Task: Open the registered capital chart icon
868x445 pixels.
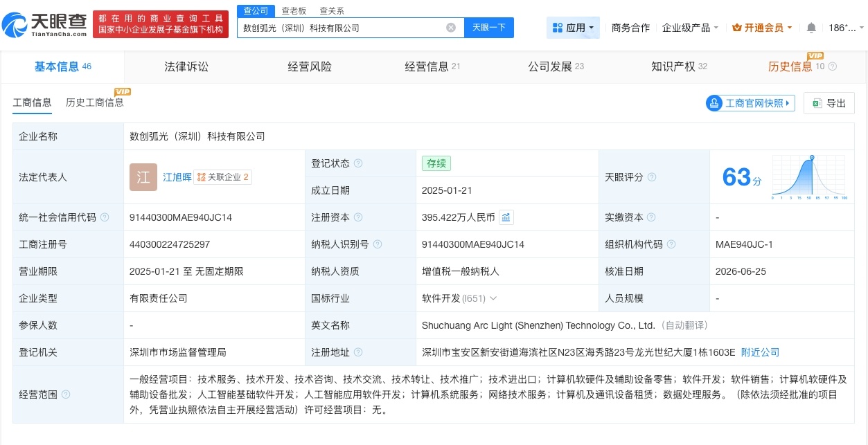Action: (506, 217)
